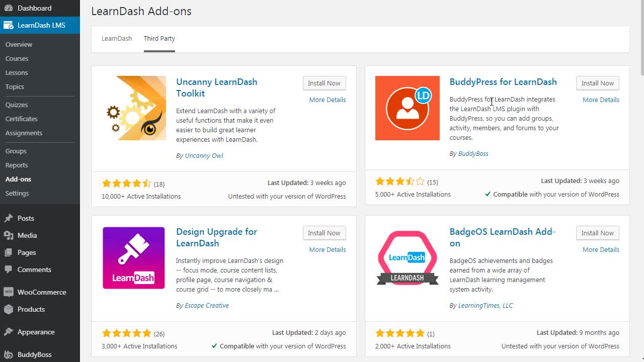
Task: Install Uncanny LearnDash Toolkit now
Action: tap(325, 83)
